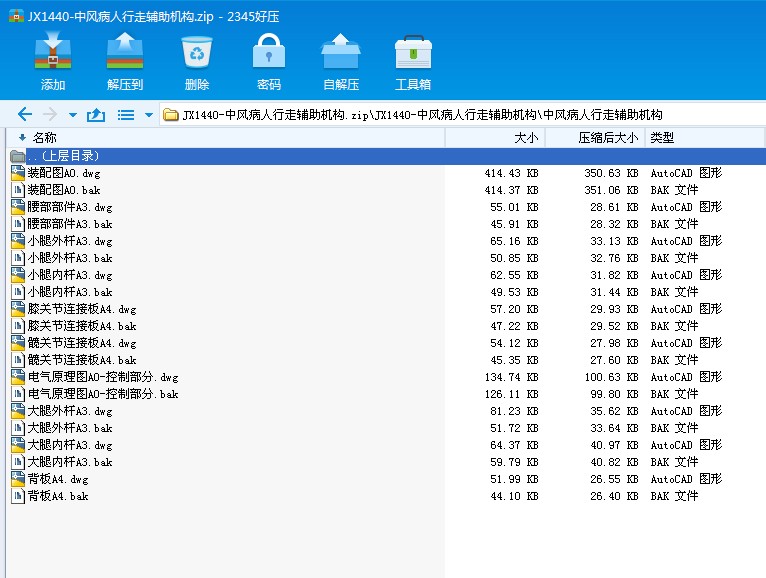Select file 腰部部件A3.bak
The width and height of the screenshot is (766, 578).
coord(70,224)
